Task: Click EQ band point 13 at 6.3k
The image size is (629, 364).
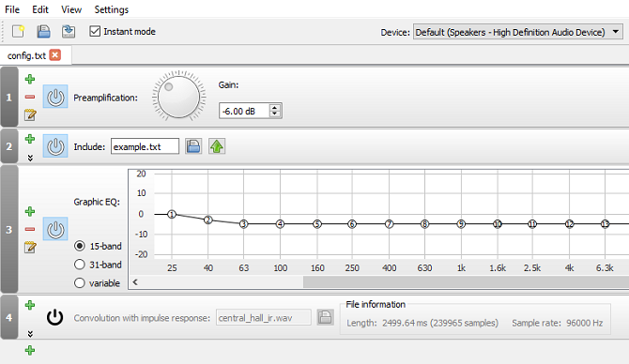Action: [605, 223]
